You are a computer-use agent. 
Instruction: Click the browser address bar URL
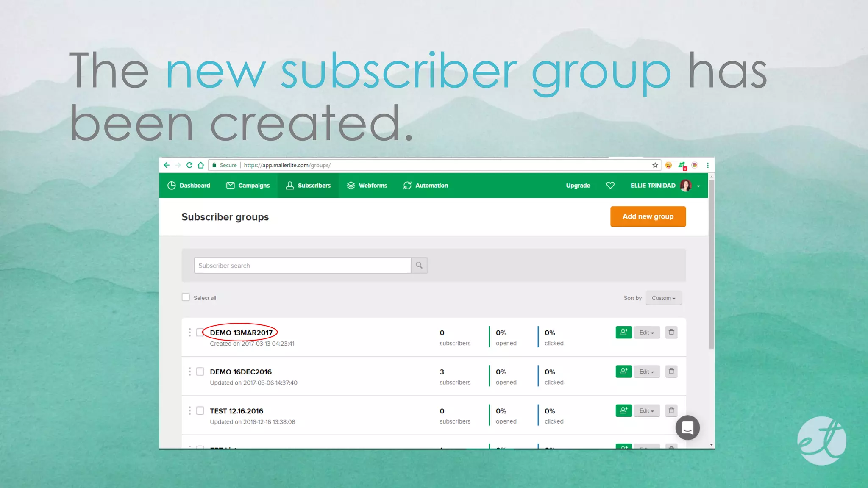[x=287, y=165]
